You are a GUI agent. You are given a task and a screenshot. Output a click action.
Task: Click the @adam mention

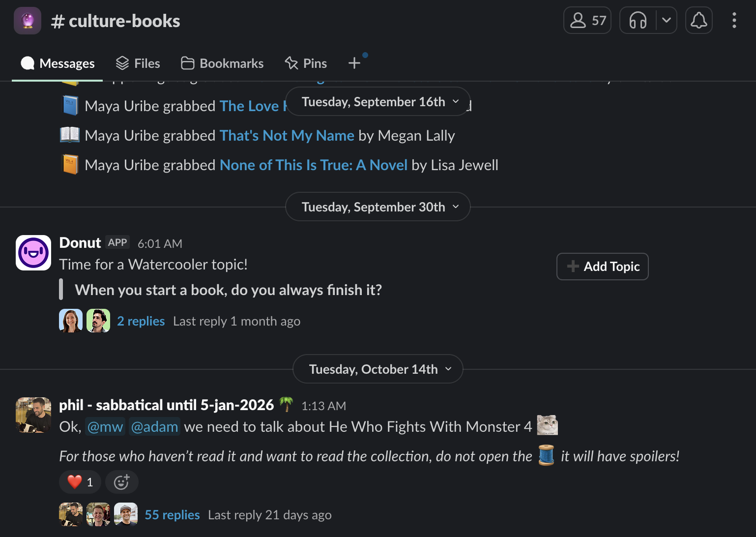tap(154, 426)
